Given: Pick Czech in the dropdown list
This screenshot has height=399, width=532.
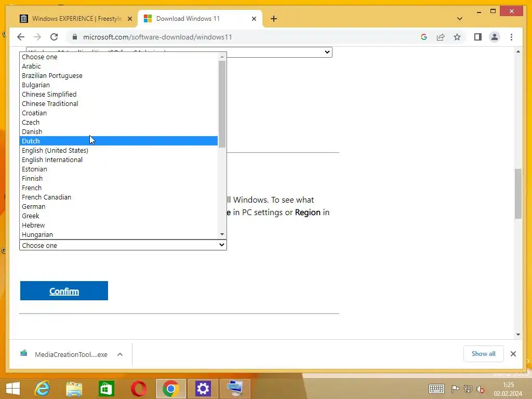Looking at the screenshot, I should (x=118, y=122).
